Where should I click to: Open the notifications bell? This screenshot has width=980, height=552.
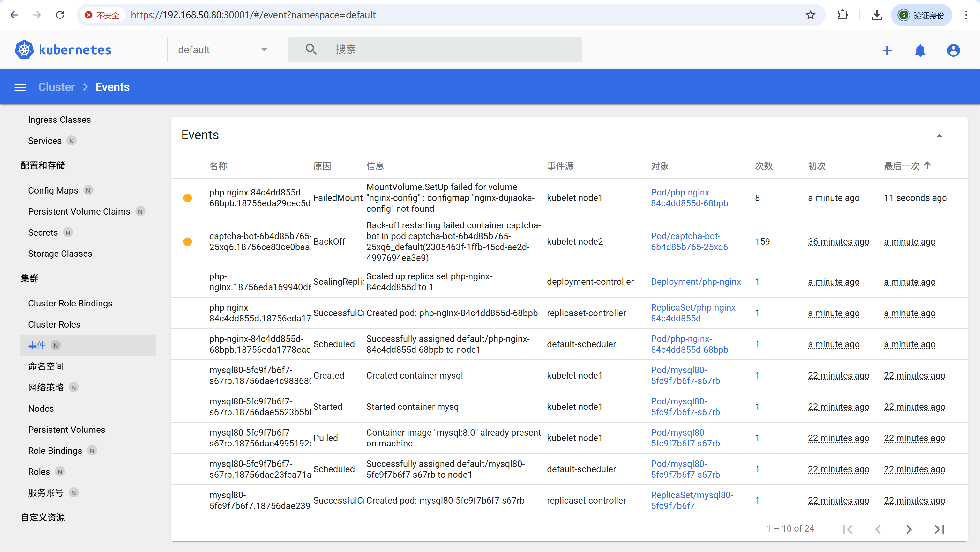pyautogui.click(x=920, y=50)
